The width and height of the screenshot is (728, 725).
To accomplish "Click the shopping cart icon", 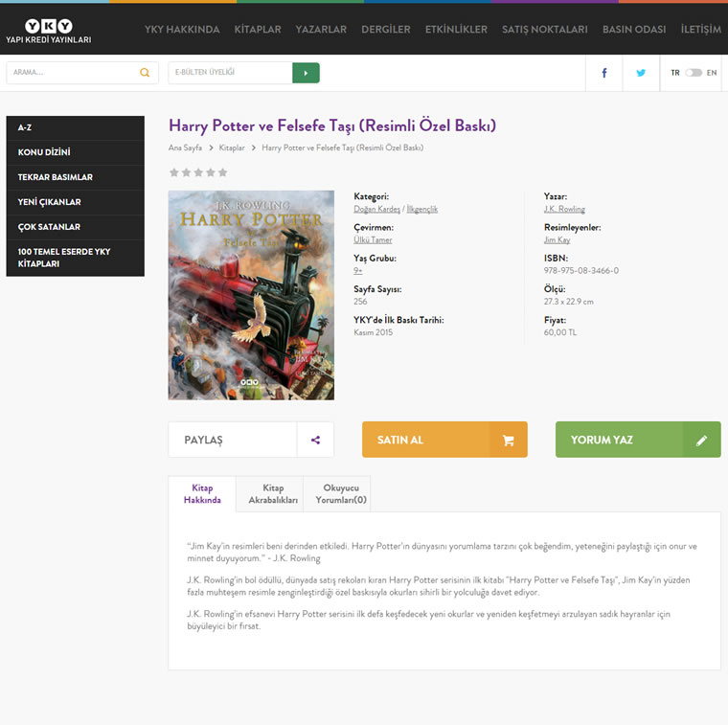I will (x=508, y=440).
